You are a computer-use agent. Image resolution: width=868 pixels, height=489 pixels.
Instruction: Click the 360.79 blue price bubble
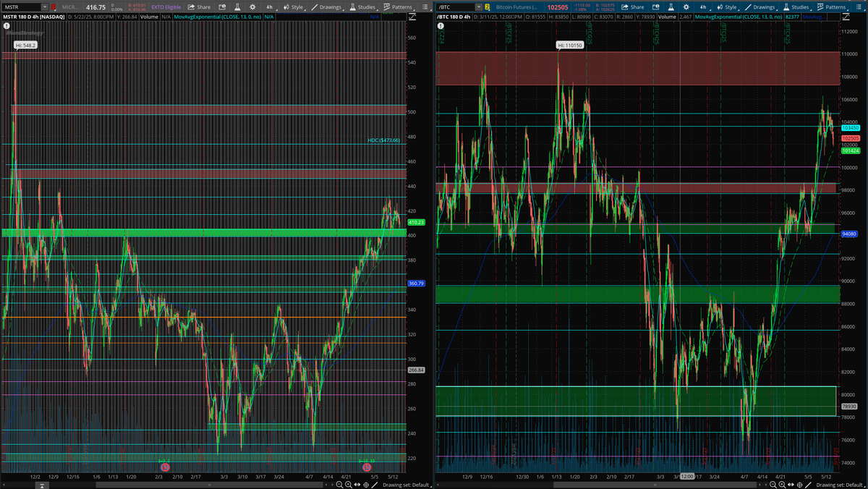[416, 283]
